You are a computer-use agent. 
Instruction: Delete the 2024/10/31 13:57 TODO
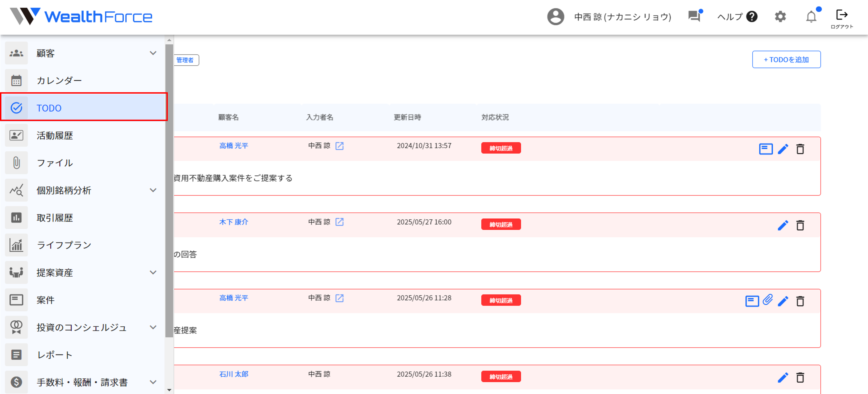tap(800, 149)
